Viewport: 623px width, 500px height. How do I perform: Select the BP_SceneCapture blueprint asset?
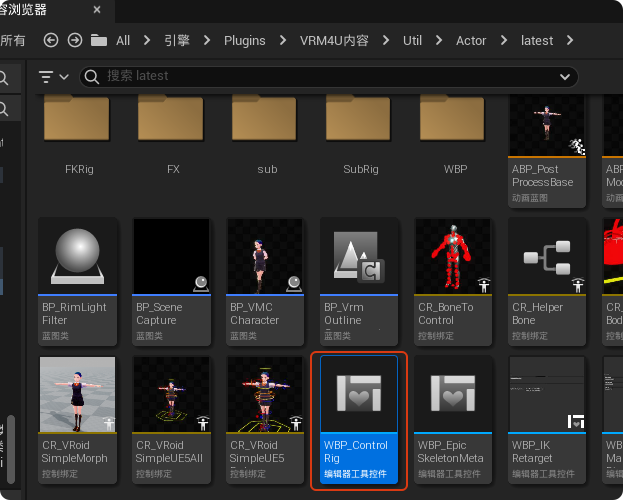tap(171, 282)
